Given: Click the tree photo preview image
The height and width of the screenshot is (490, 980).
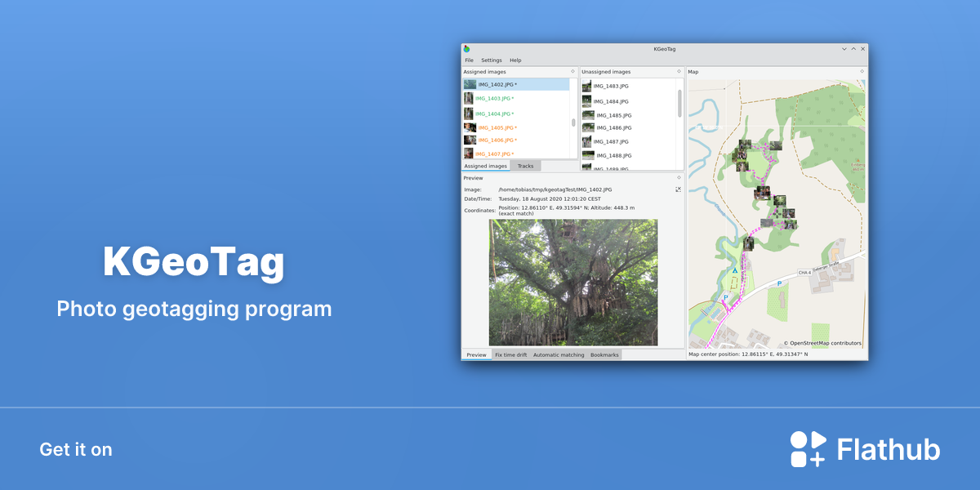Looking at the screenshot, I should pyautogui.click(x=573, y=283).
